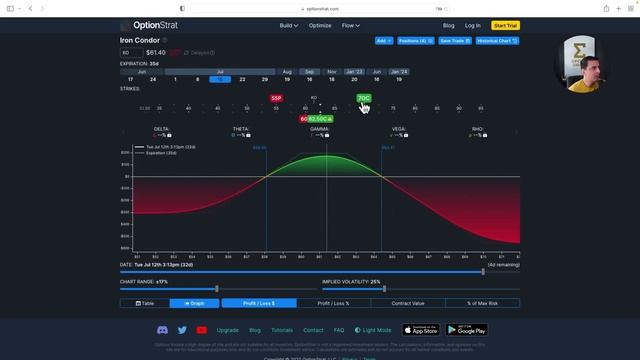This screenshot has height=360, width=640.
Task: Select the Aug expiration month
Action: point(287,71)
